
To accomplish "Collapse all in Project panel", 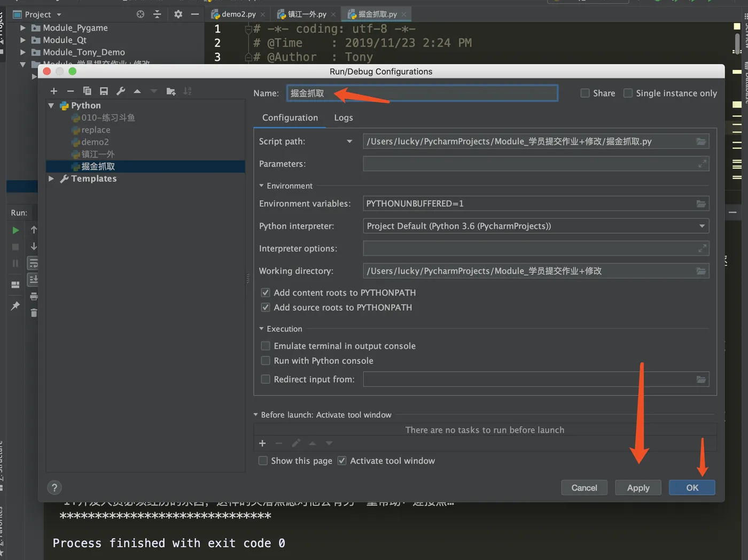I will pos(157,14).
